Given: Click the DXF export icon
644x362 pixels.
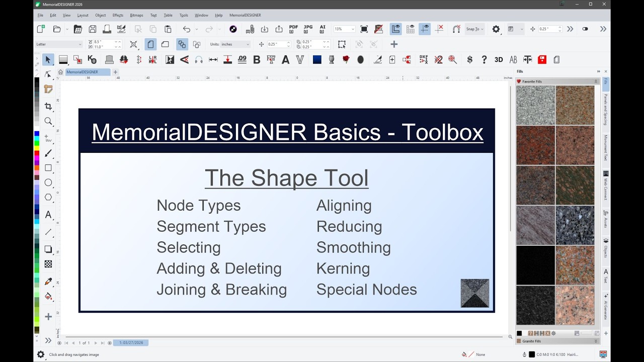Looking at the screenshot, I should pos(424,59).
